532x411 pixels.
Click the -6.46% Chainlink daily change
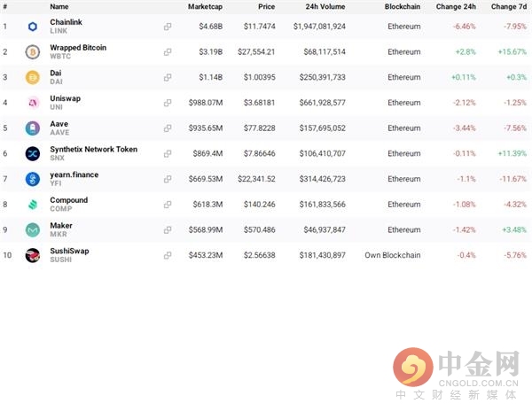(x=464, y=27)
